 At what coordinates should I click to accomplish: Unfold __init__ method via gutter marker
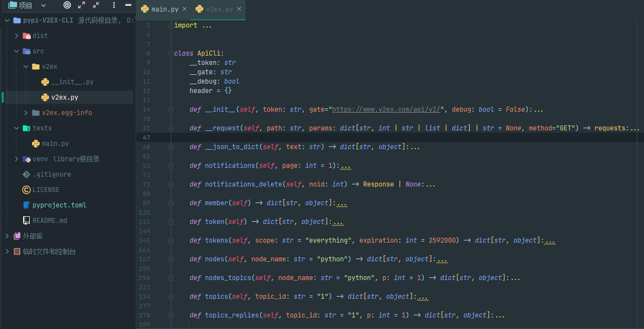point(170,109)
